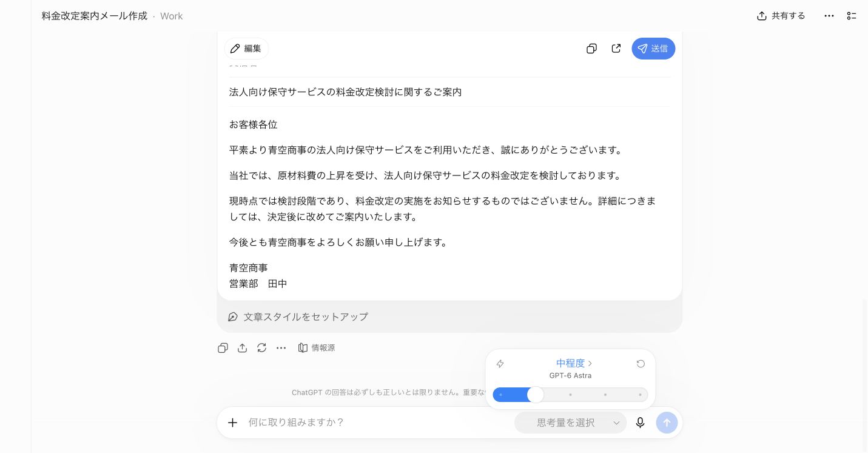The height and width of the screenshot is (453, 868).
Task: Click the 料金改定案内メール作成 chat title
Action: pyautogui.click(x=95, y=16)
